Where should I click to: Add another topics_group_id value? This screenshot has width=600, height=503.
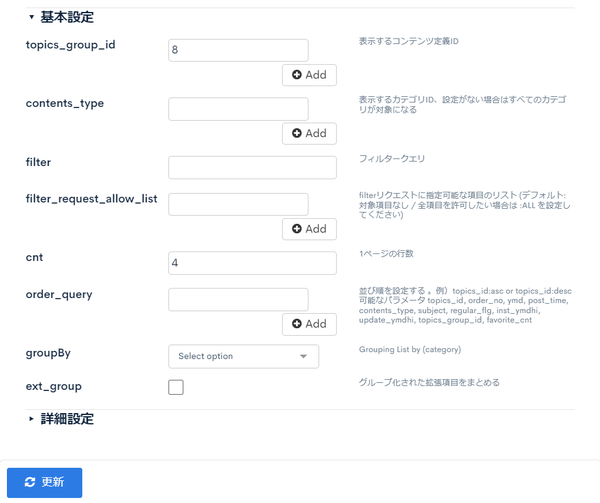tap(309, 75)
